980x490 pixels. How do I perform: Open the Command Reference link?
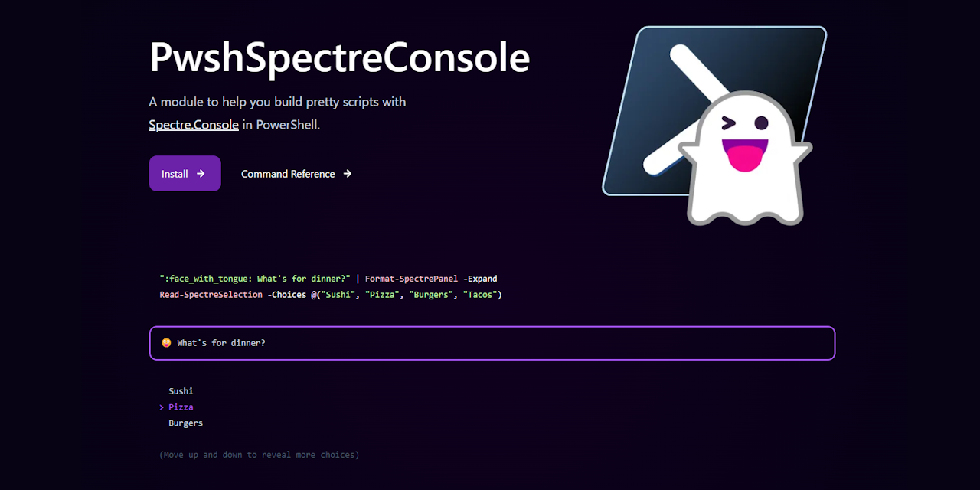pyautogui.click(x=296, y=174)
